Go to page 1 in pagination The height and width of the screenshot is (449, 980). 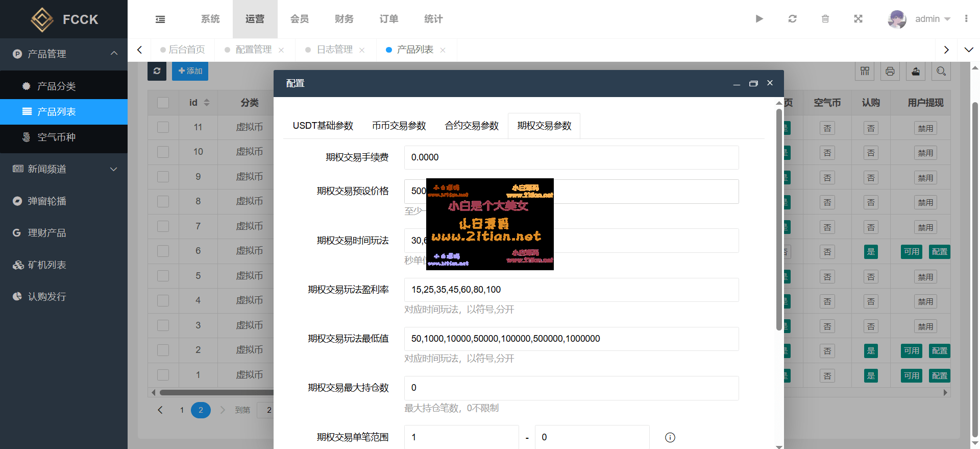coord(182,410)
